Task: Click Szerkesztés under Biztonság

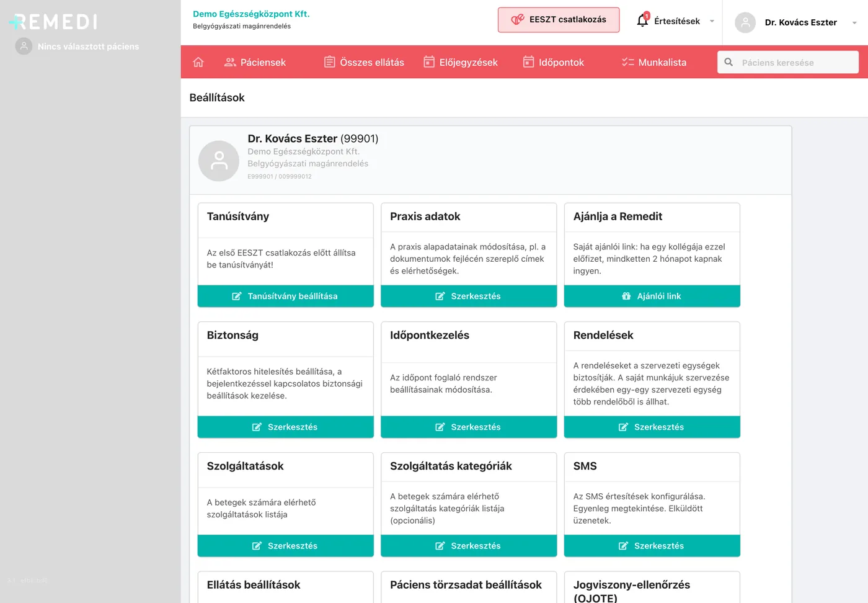Action: [x=285, y=427]
